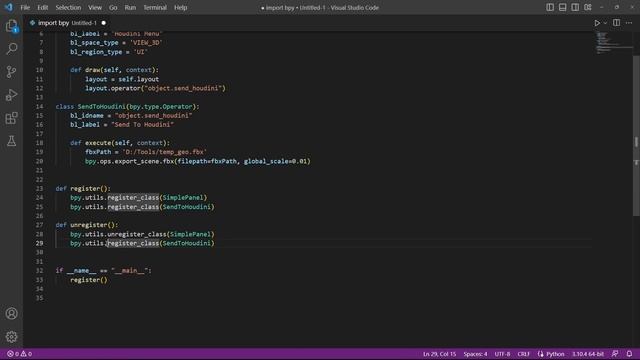The height and width of the screenshot is (360, 640).
Task: Click bl_space_type 'VIEW_3D' line
Action: [116, 42]
